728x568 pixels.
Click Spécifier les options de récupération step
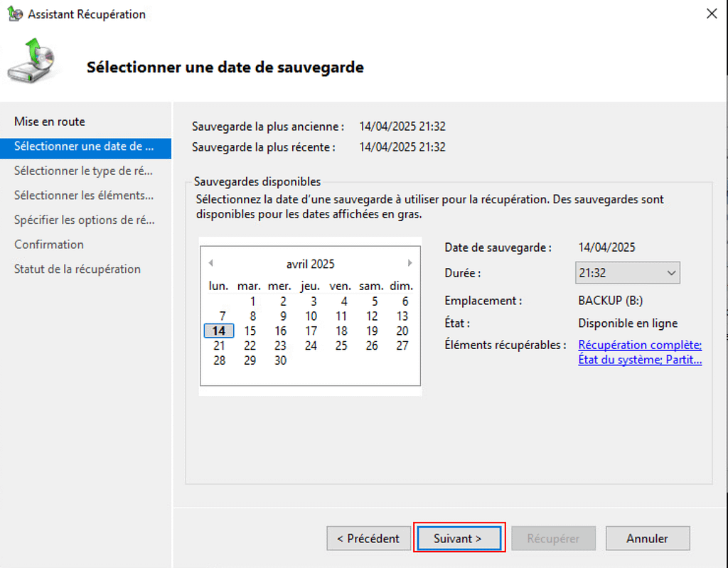pos(84,220)
